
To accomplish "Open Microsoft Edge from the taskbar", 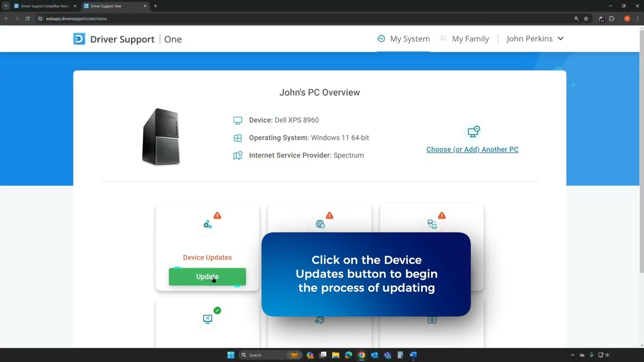I will (349, 355).
